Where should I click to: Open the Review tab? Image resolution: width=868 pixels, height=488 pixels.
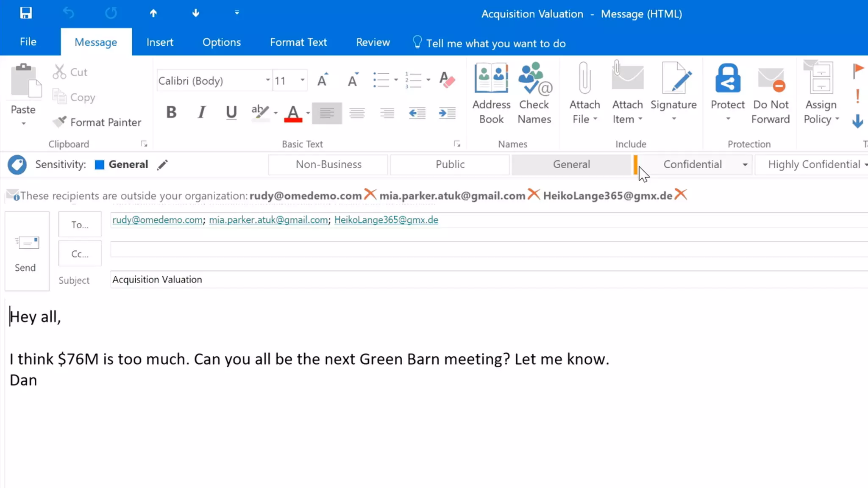point(373,42)
